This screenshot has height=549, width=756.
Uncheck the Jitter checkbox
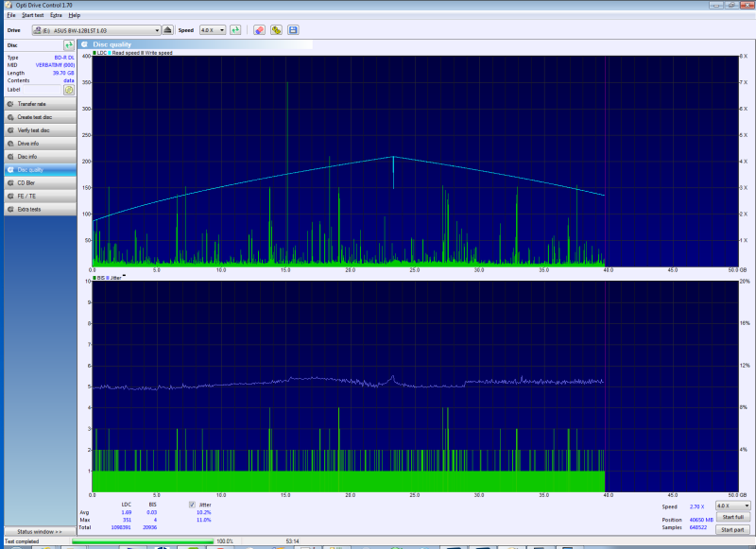pyautogui.click(x=192, y=505)
